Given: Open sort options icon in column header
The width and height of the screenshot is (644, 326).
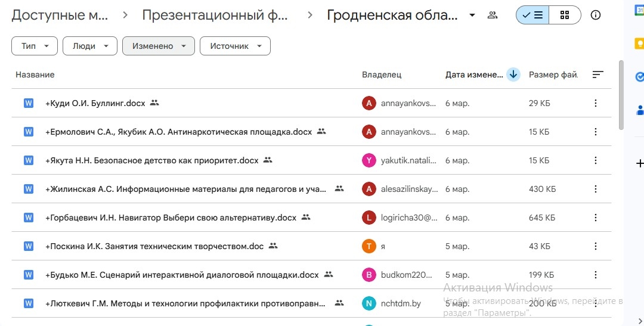Looking at the screenshot, I should point(597,74).
